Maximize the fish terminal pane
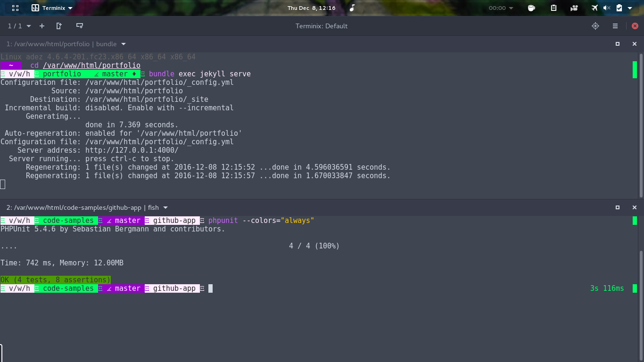 (618, 207)
